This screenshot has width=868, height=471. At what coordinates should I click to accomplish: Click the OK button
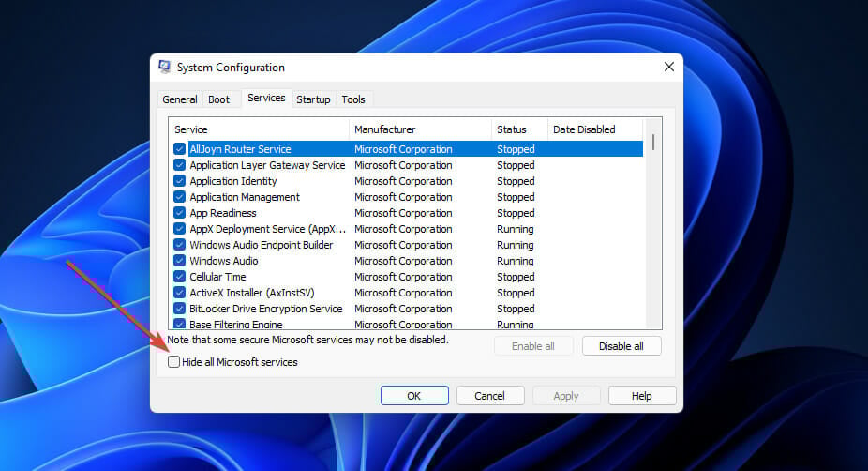pyautogui.click(x=414, y=396)
